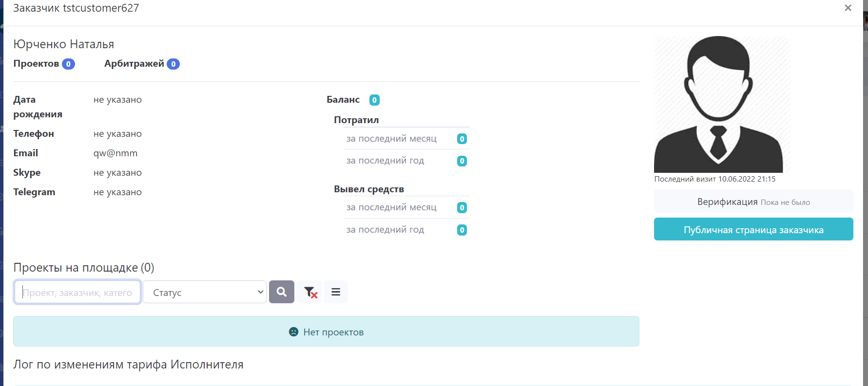Click Потратил за последний месяц badge
This screenshot has width=868, height=386.
462,139
